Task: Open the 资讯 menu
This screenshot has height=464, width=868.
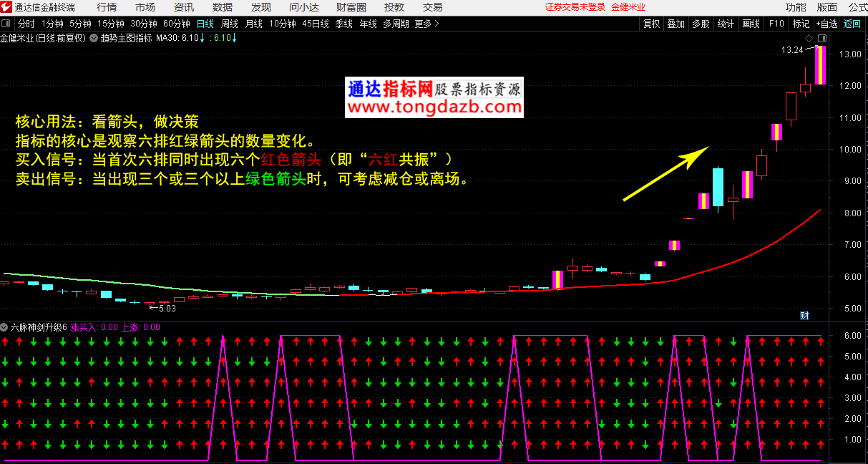Action: (184, 7)
